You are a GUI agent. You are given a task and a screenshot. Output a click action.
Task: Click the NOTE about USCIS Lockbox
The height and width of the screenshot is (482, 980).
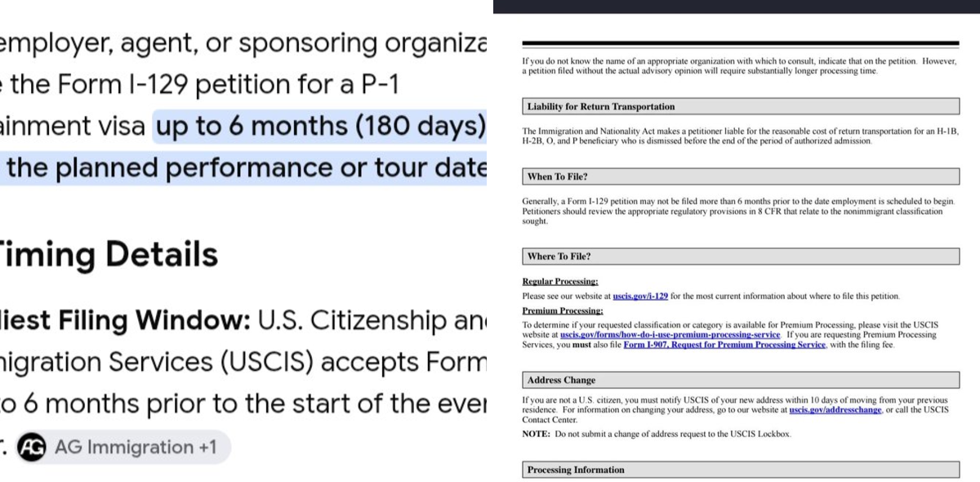pyautogui.click(x=657, y=434)
